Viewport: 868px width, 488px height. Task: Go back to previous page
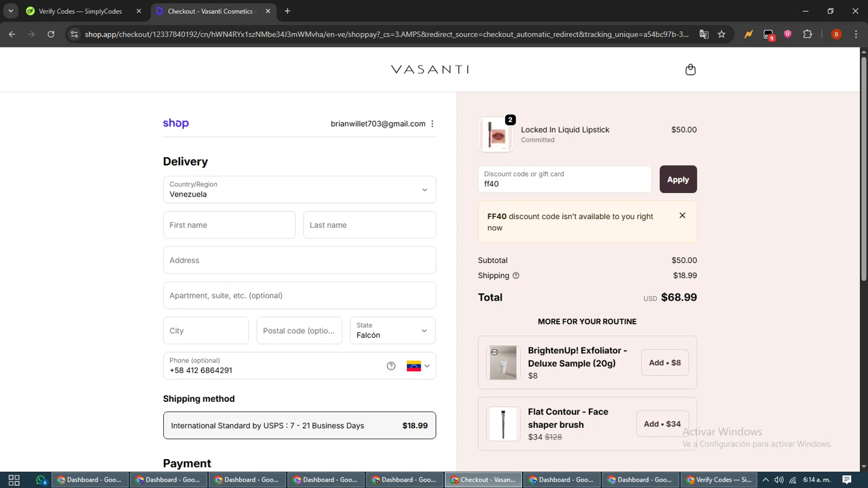[12, 34]
